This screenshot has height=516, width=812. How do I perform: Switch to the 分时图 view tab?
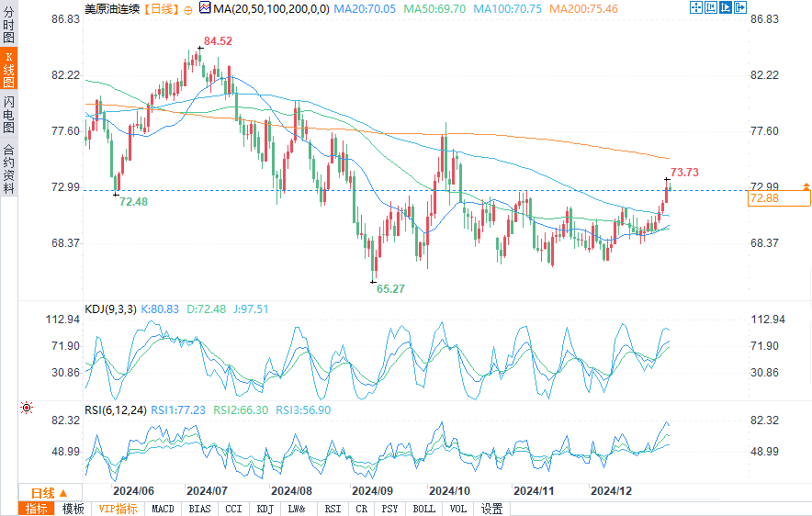[9, 24]
